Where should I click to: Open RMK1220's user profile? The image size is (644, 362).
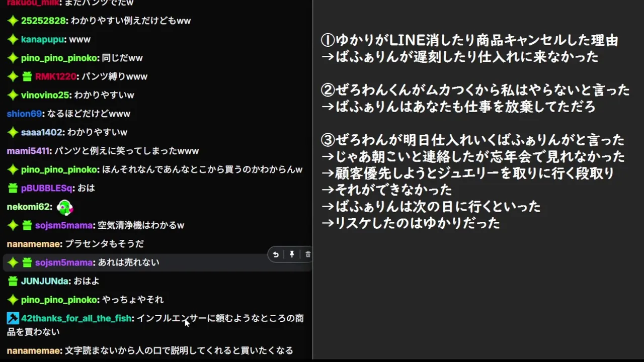point(55,76)
